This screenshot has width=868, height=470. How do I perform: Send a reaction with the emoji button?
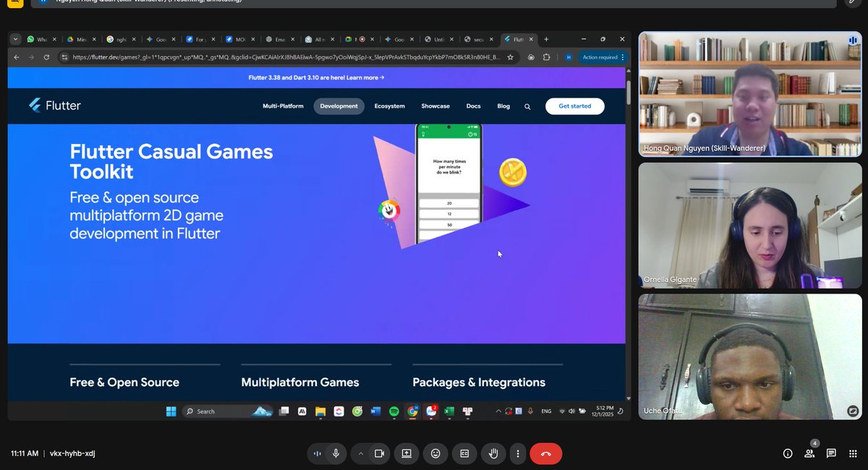[x=435, y=453]
